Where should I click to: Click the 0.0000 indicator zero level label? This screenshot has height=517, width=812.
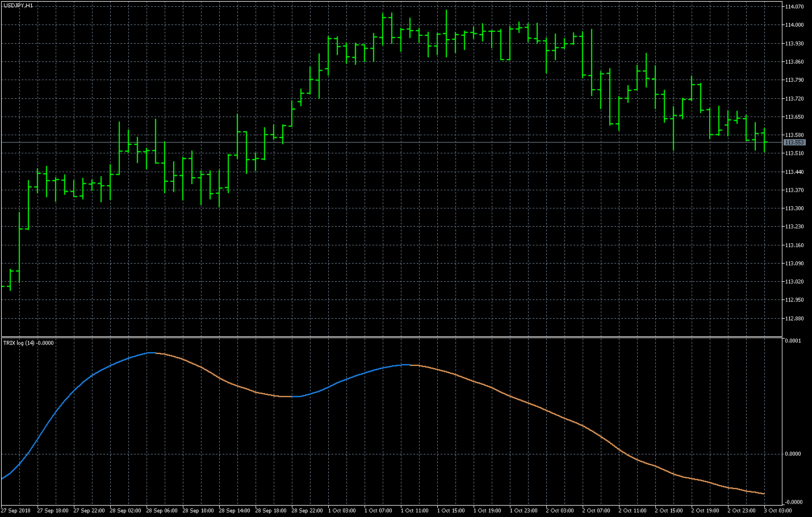tap(793, 454)
